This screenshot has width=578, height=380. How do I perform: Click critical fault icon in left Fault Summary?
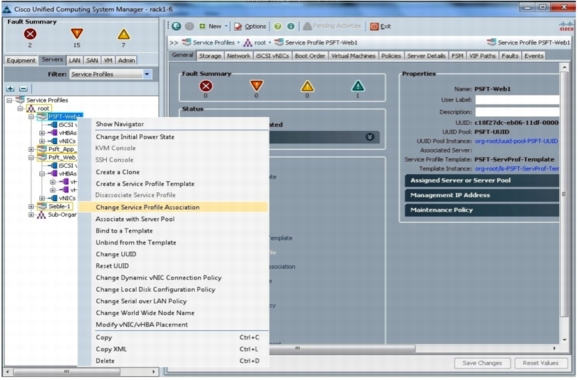point(30,34)
